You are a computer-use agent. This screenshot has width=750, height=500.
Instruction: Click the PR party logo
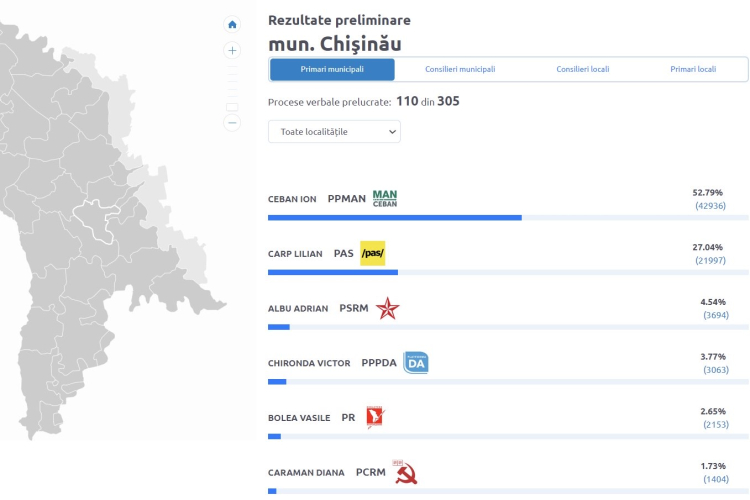pyautogui.click(x=375, y=417)
